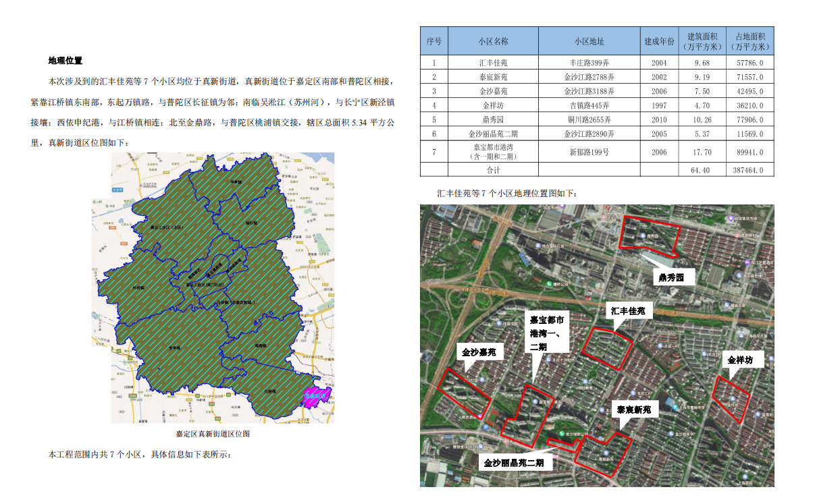This screenshot has width=813, height=504.
Task: Select table cell 金祥坊 in row 4
Action: (x=493, y=105)
